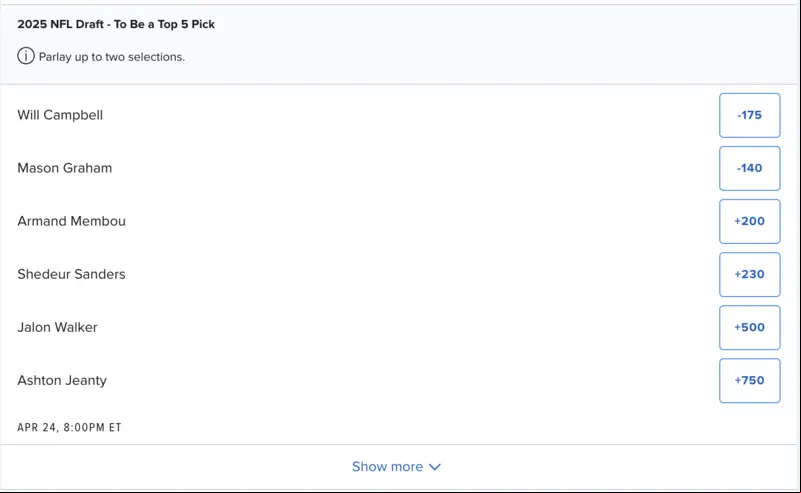Select Mason Graham odds -140
801x493 pixels.
click(749, 169)
